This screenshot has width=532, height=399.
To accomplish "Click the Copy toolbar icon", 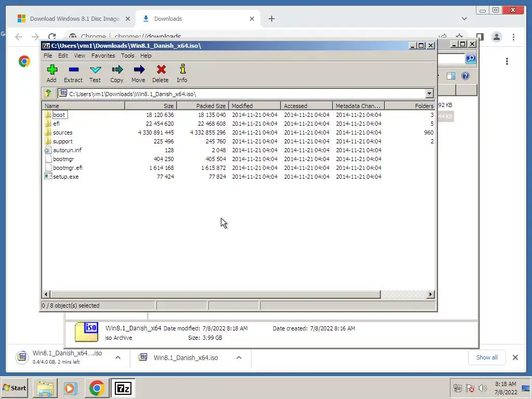I will [117, 73].
